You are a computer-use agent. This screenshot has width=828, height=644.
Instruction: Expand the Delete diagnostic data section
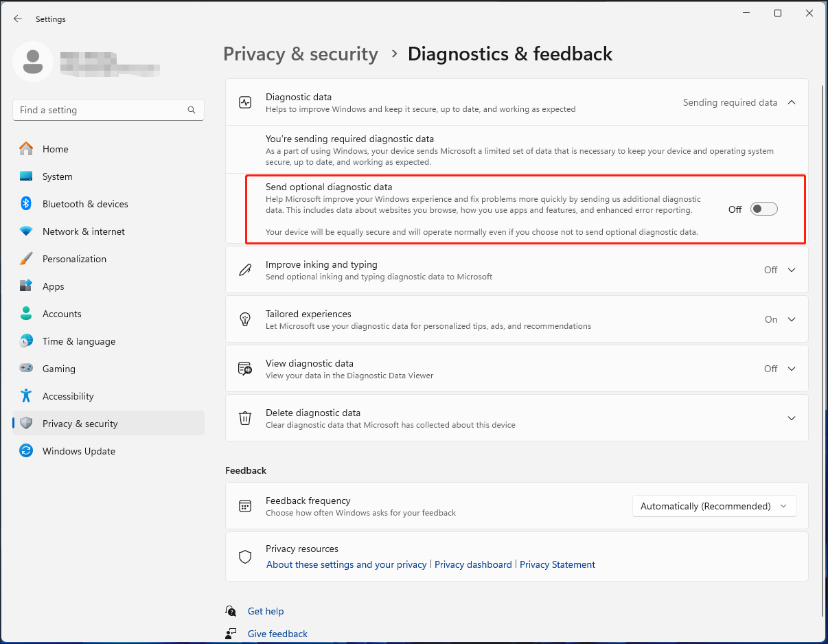[x=792, y=418]
